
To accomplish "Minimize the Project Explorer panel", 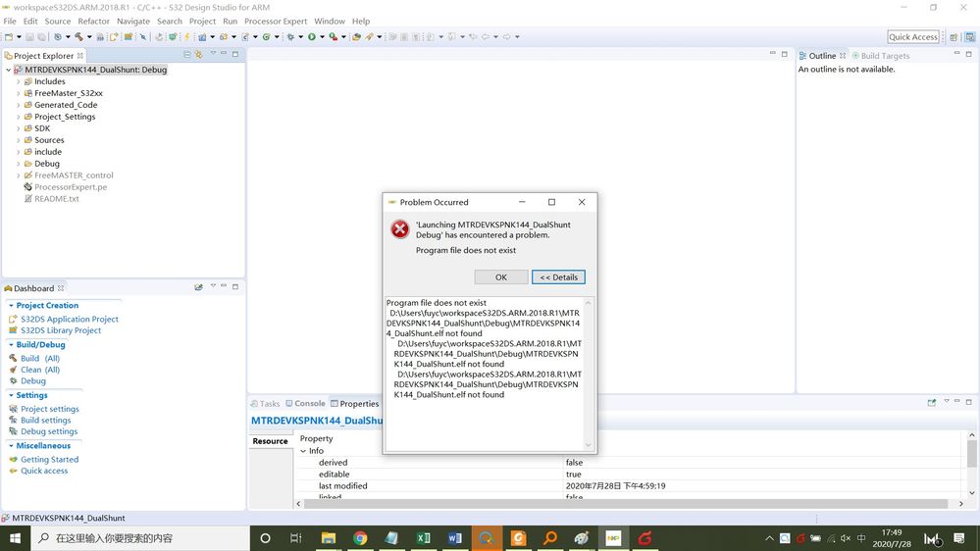I will click(224, 54).
